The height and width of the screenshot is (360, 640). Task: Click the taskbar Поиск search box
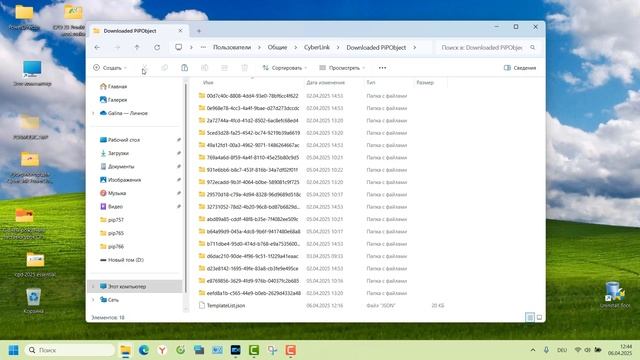tap(70, 350)
